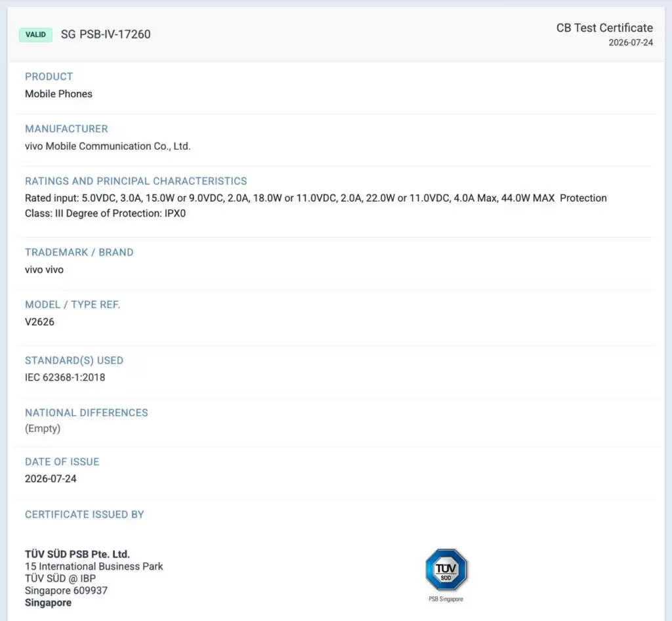Image resolution: width=672 pixels, height=621 pixels.
Task: Click the STANDARD(S) USED label
Action: coord(74,360)
